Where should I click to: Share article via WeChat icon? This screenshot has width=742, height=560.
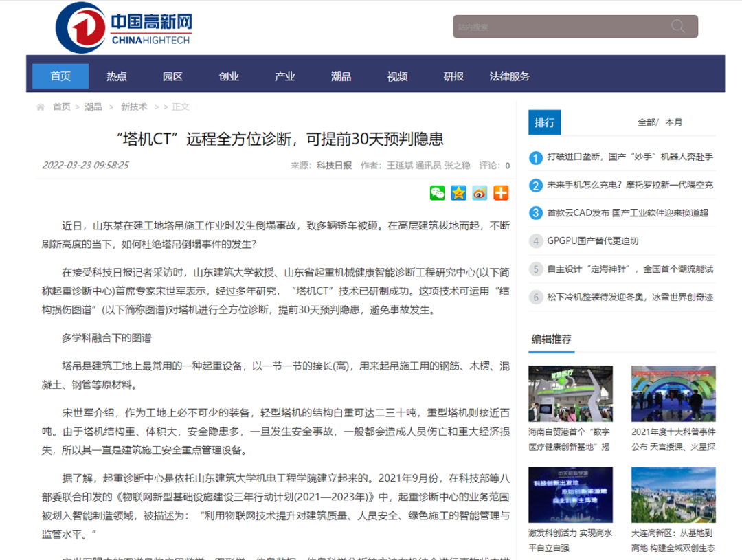438,193
